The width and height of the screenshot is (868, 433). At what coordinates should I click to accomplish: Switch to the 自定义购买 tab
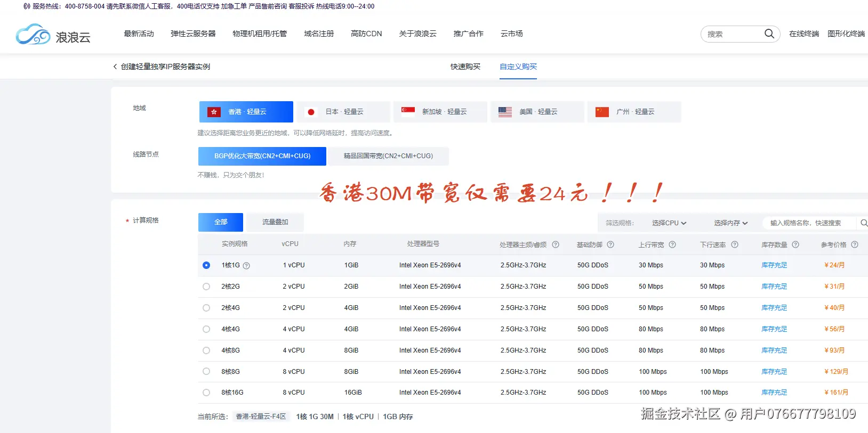click(518, 67)
